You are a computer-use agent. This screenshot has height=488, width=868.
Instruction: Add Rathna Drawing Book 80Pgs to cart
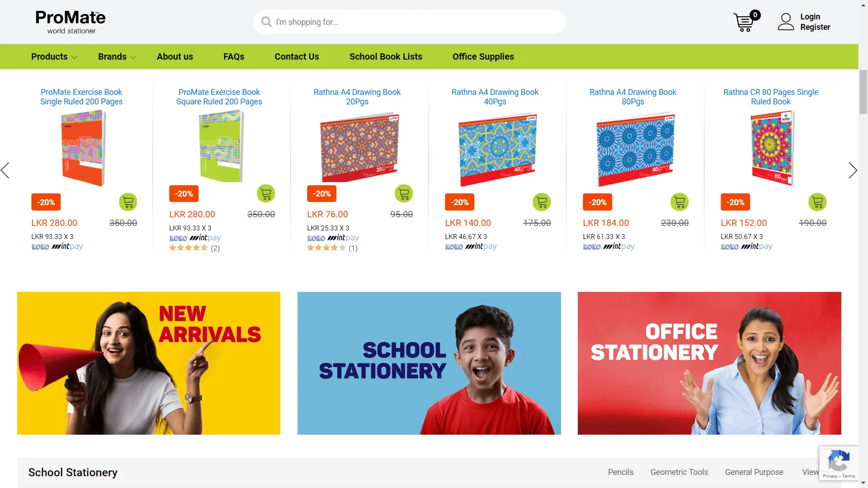click(x=679, y=202)
